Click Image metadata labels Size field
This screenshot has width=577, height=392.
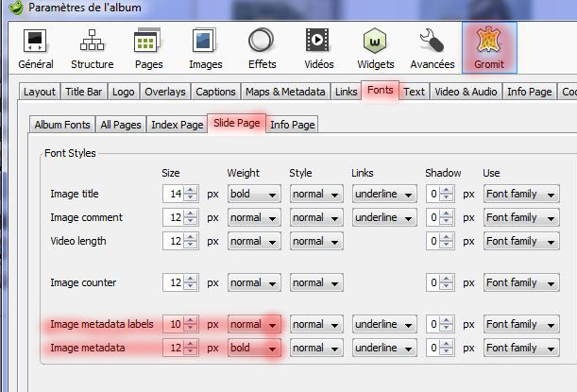coord(176,325)
